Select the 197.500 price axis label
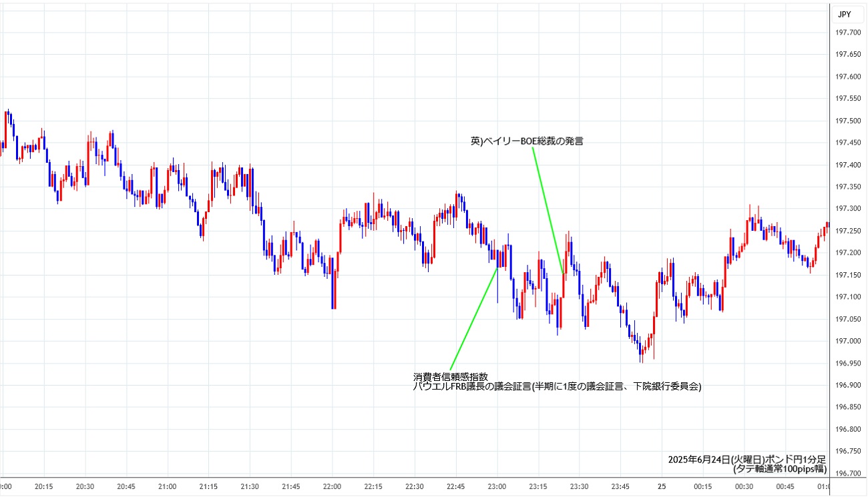This screenshot has width=868, height=497. pos(848,121)
